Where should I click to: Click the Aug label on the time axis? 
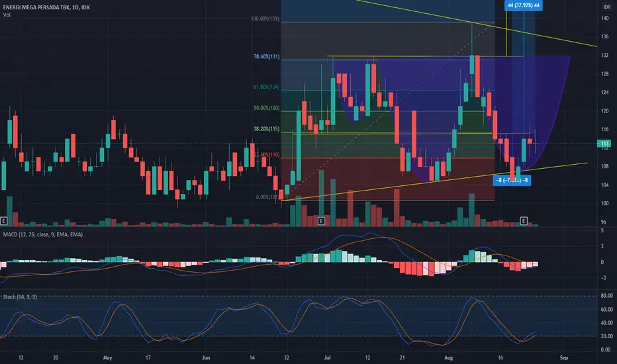coord(448,358)
